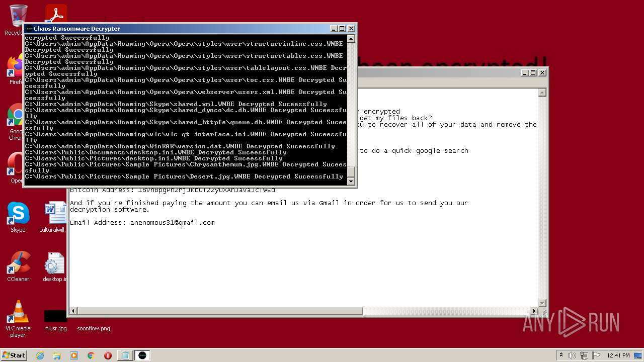The height and width of the screenshot is (362, 644).
Task: Open the culturalwill Word document icon
Action: point(54,217)
